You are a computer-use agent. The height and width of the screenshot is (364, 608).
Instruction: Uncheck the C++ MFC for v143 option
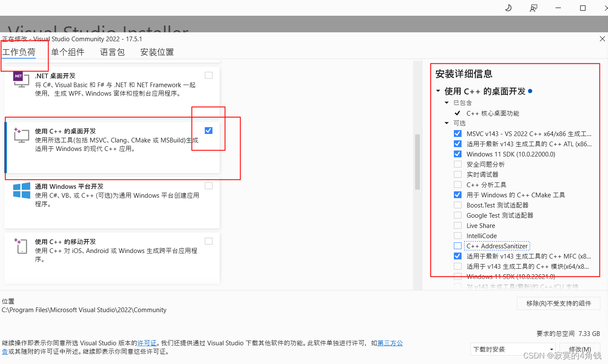coord(458,256)
